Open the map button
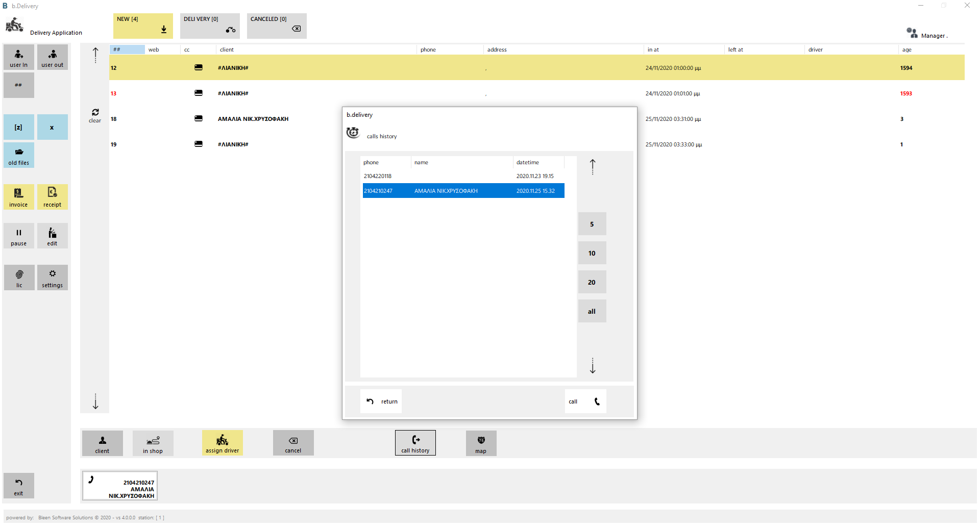Screen dimensions: 980x529 [481, 443]
